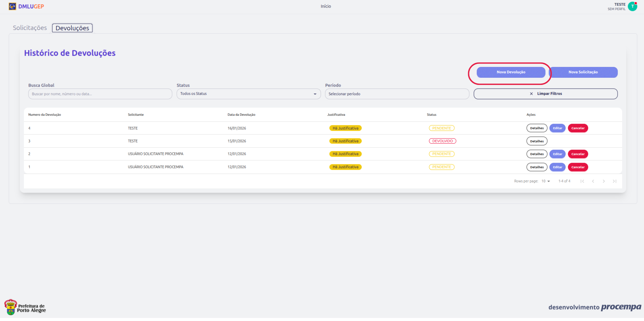Go to the next page arrow
Screen dimensions: 644x321
tap(604, 181)
